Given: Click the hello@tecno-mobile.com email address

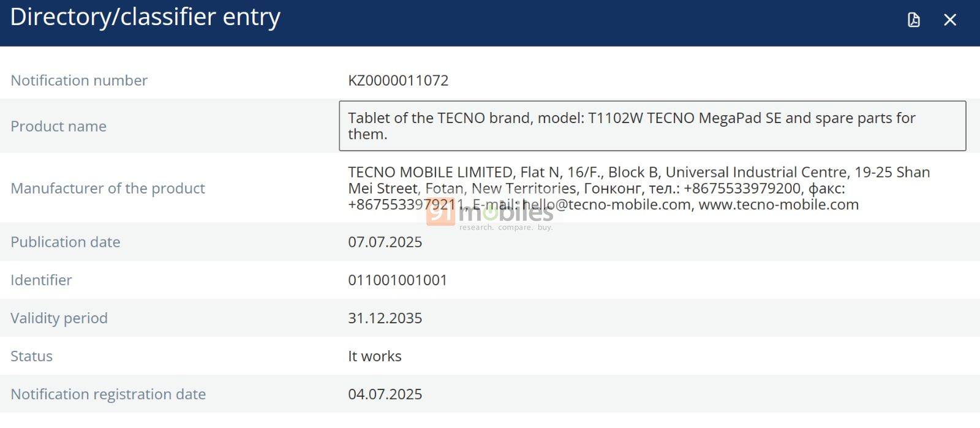Looking at the screenshot, I should (x=606, y=205).
